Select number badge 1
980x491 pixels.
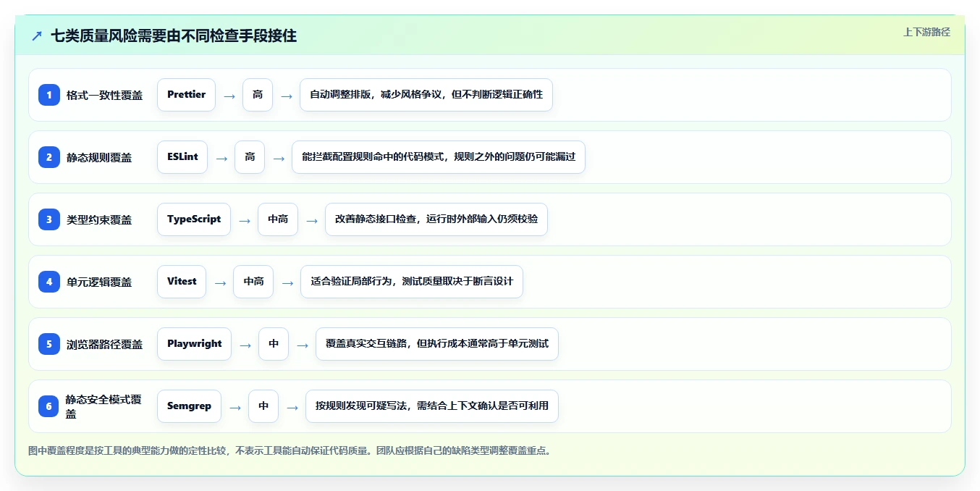point(49,95)
